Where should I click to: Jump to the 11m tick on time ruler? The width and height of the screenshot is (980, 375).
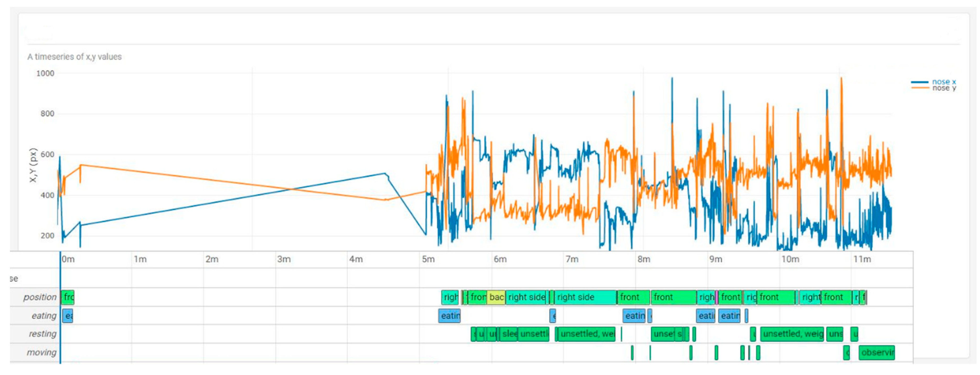pyautogui.click(x=862, y=259)
